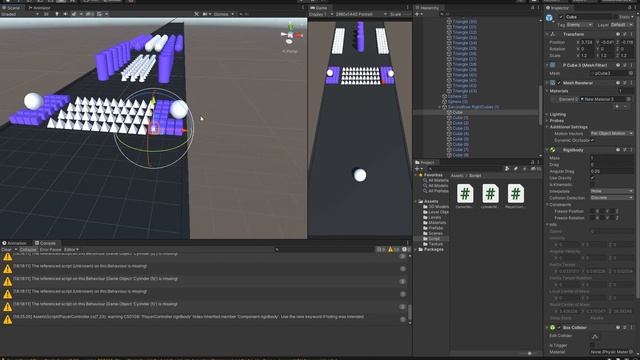
Task: Enable the Is Kinematic checkbox
Action: click(x=593, y=184)
